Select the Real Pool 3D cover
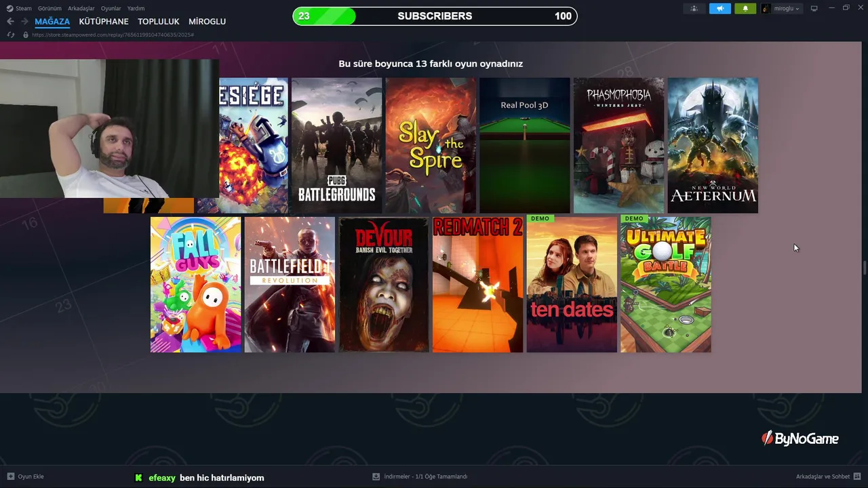This screenshot has width=868, height=488. [x=525, y=145]
